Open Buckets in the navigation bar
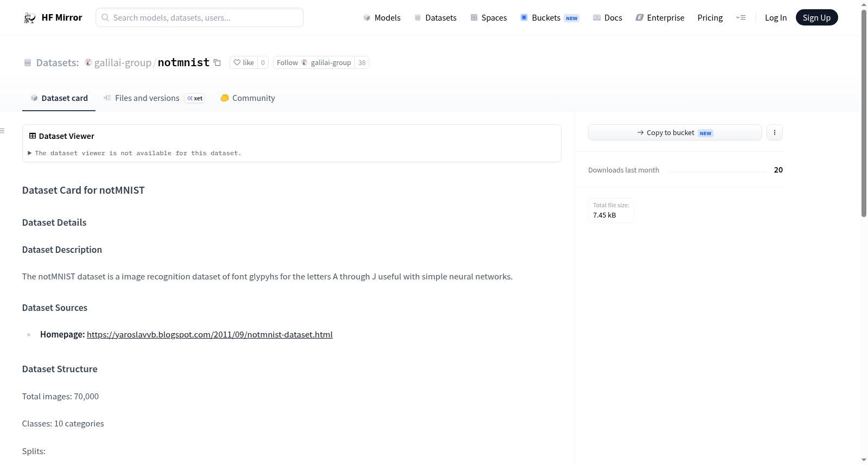 [x=550, y=17]
